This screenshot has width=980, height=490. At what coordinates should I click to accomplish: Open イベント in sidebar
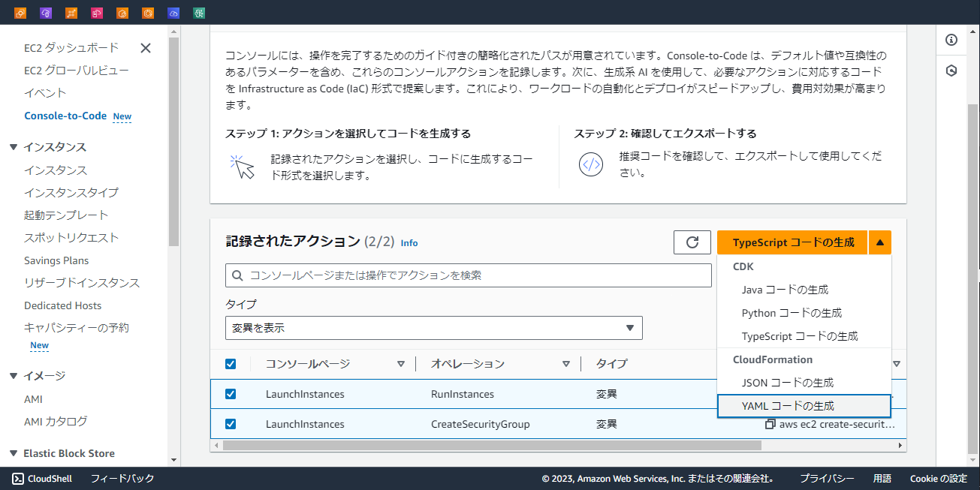(45, 93)
